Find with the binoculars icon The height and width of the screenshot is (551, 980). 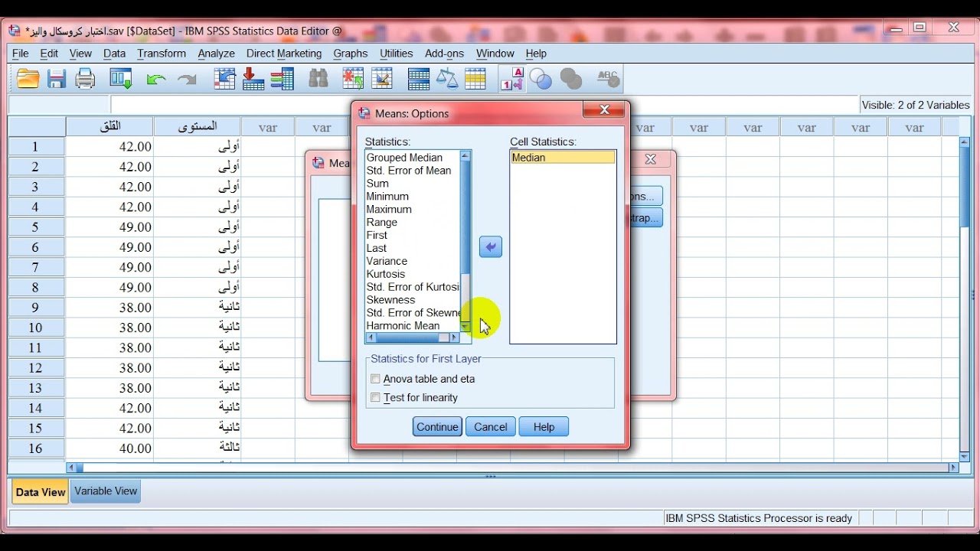tap(318, 79)
